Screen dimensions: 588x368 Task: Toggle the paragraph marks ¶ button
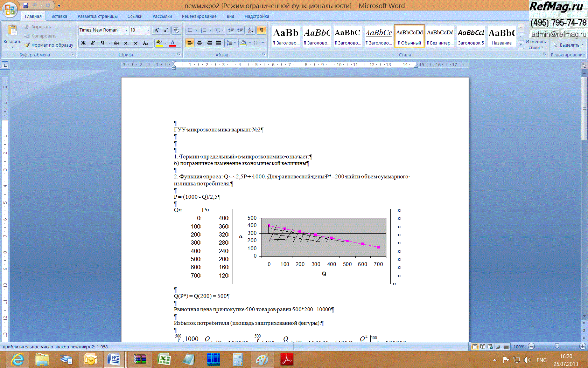261,30
